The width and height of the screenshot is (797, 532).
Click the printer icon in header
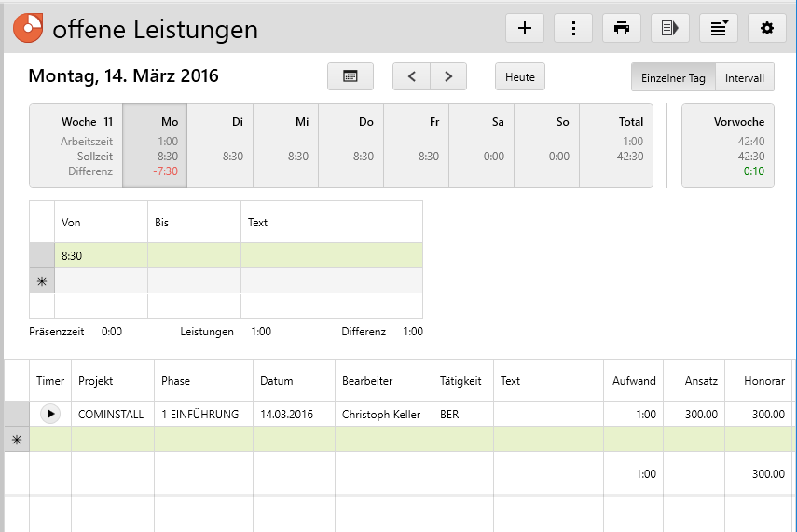pos(622,28)
